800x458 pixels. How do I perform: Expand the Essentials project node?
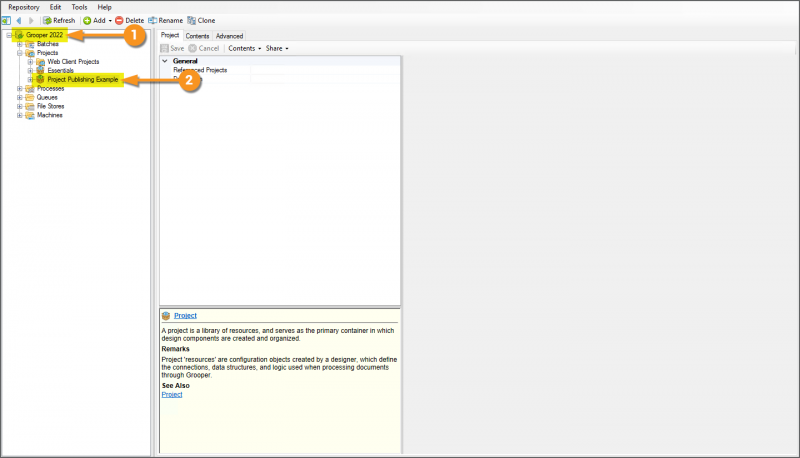point(30,70)
